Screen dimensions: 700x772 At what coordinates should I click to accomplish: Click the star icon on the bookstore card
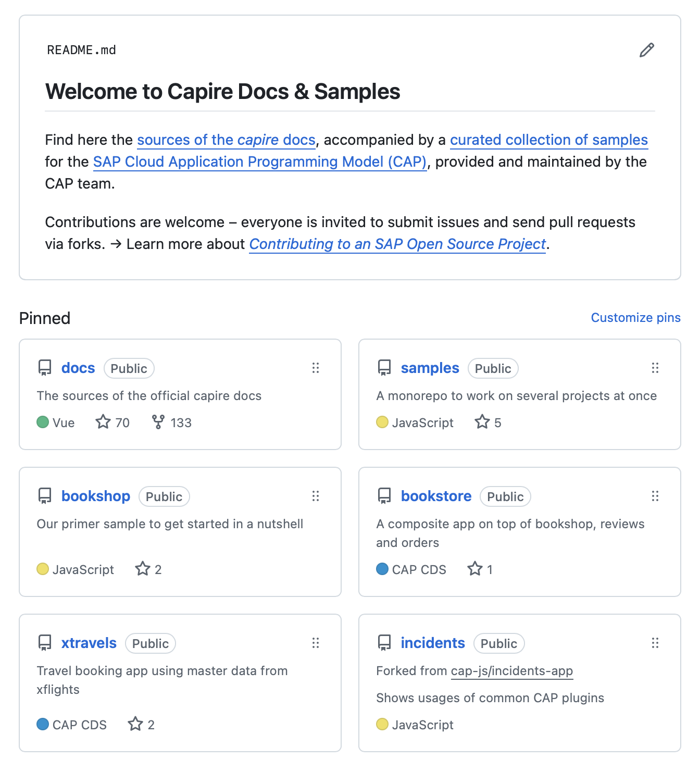474,569
